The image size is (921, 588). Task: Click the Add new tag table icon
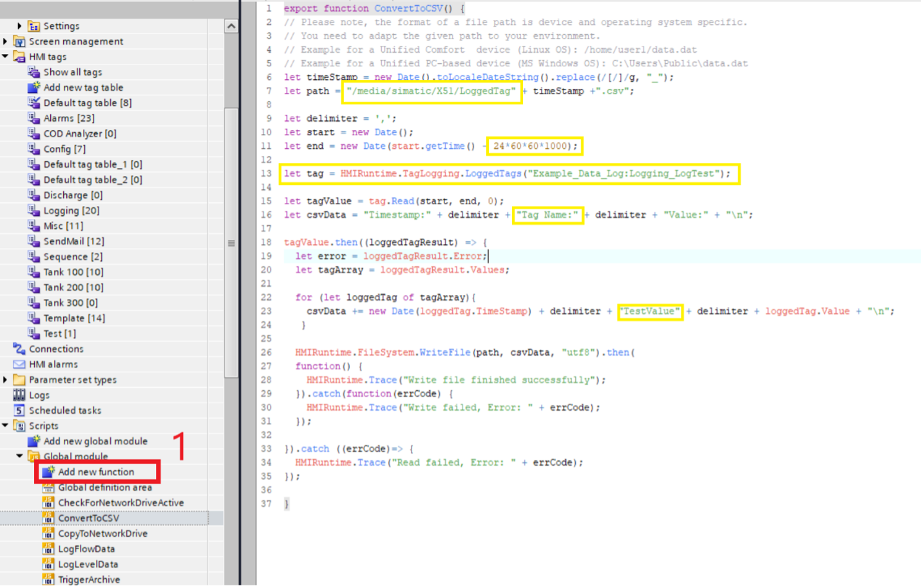34,88
